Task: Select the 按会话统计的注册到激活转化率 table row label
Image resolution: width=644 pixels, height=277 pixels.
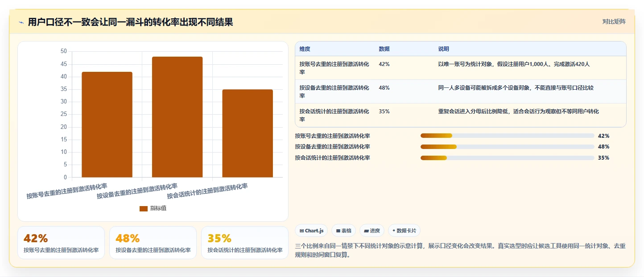Action: pos(334,115)
